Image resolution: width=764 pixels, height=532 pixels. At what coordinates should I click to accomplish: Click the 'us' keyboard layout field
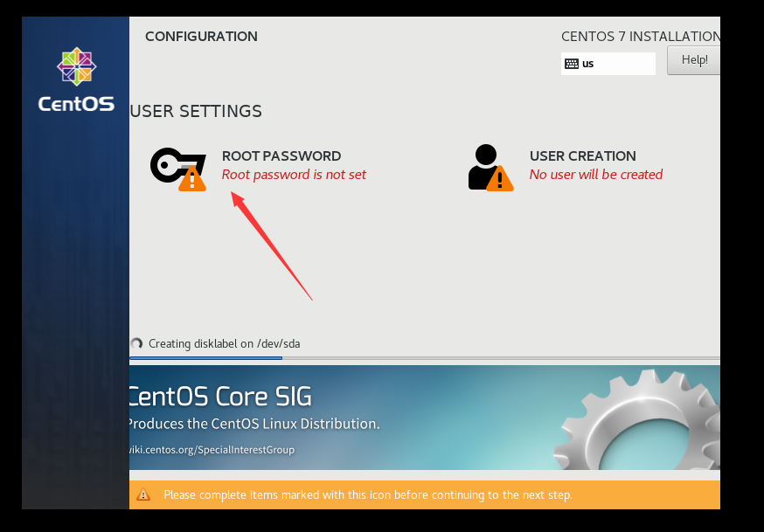pos(608,64)
